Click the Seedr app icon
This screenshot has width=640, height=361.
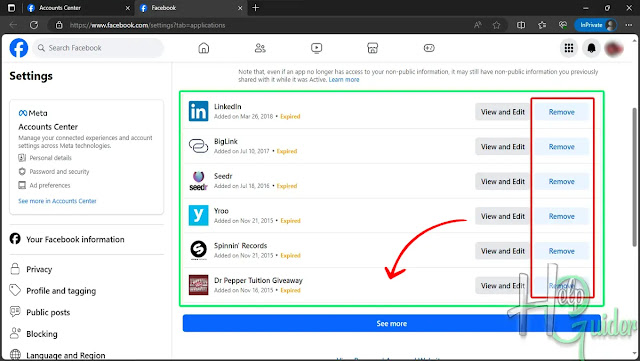click(x=198, y=180)
